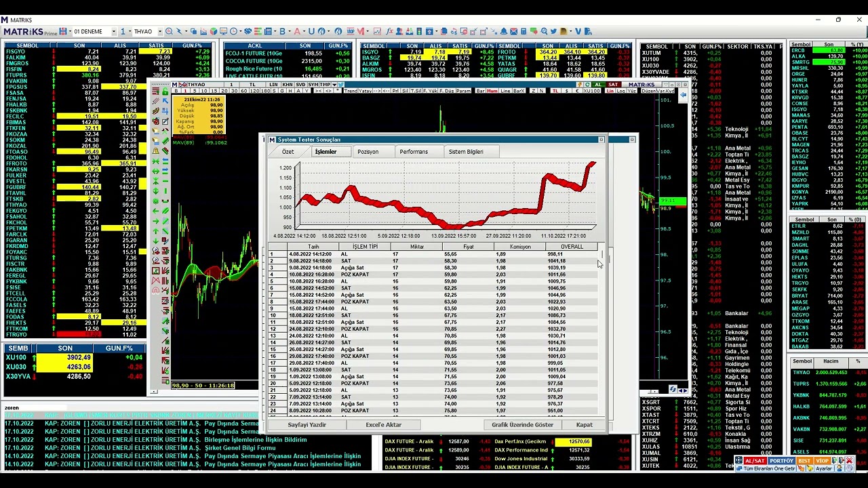Click the calculator icon in main toolbar
Viewport: 868px width, 488px height.
[x=523, y=31]
